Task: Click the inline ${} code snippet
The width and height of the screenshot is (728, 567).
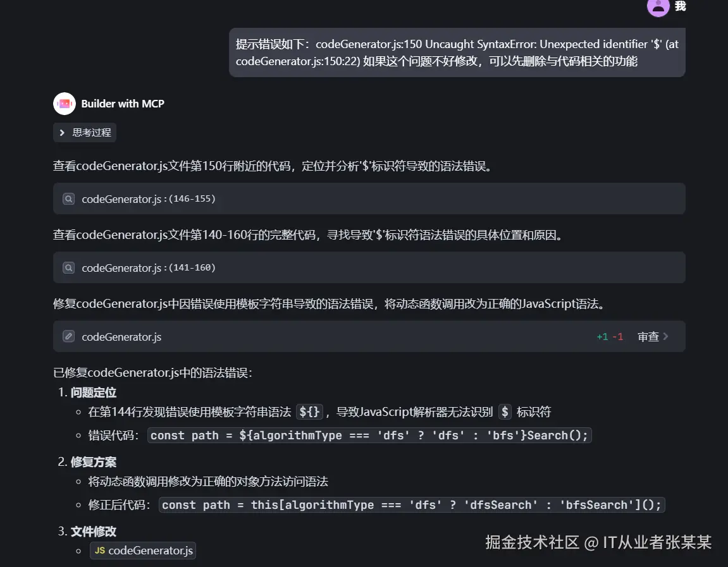Action: point(310,412)
